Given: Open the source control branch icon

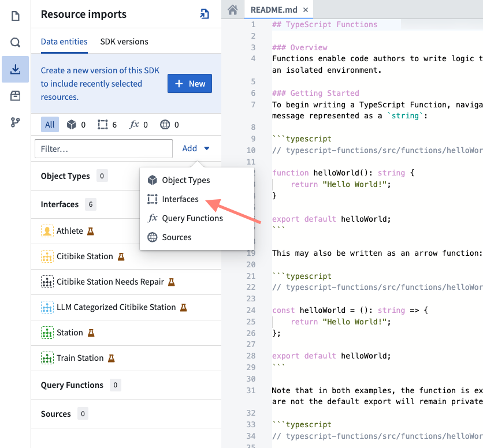Looking at the screenshot, I should (16, 122).
